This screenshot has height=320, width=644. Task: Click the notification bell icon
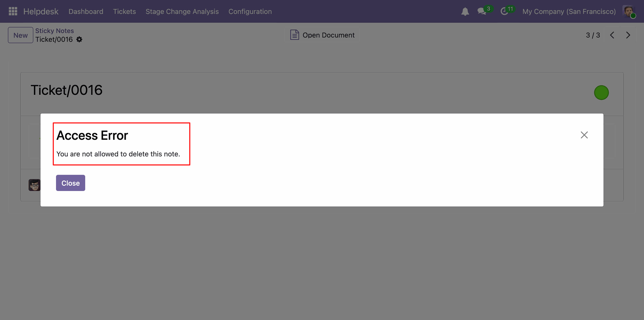[465, 12]
